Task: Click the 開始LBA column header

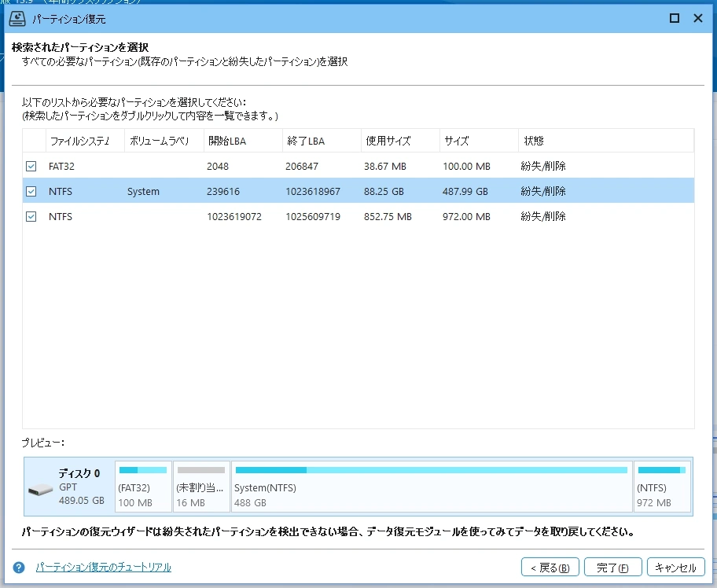Action: point(243,141)
